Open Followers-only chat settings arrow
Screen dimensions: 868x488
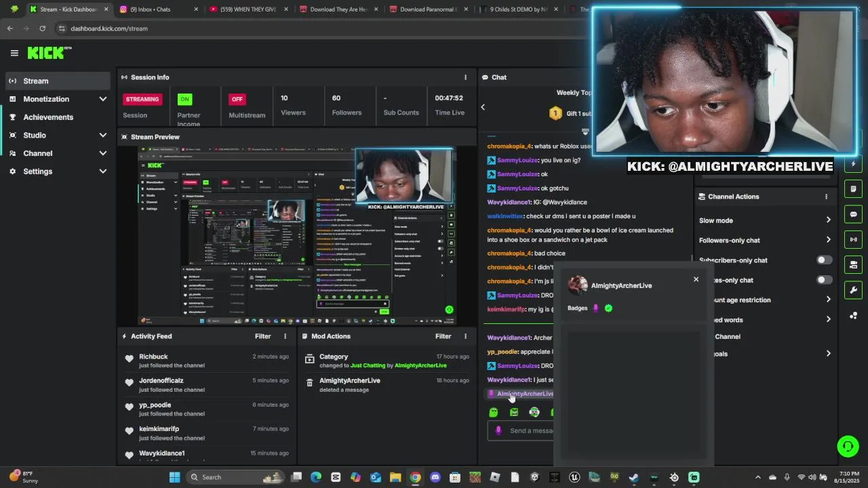pyautogui.click(x=828, y=240)
